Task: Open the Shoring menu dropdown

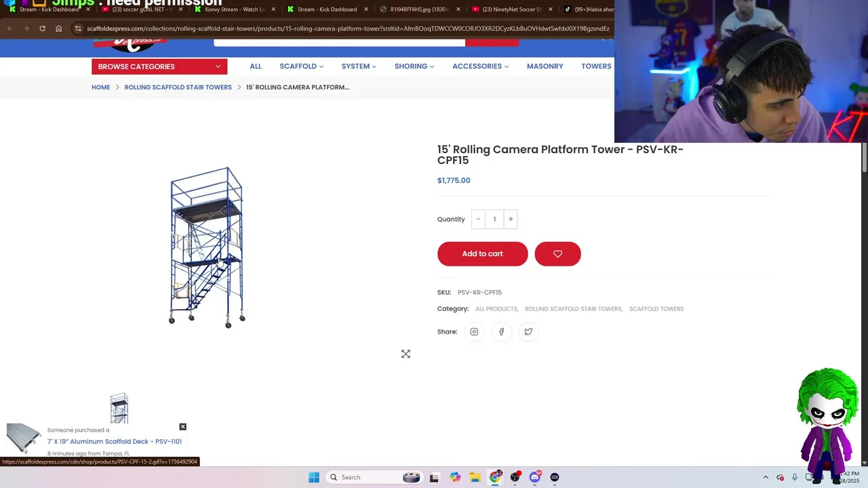Action: click(x=414, y=66)
